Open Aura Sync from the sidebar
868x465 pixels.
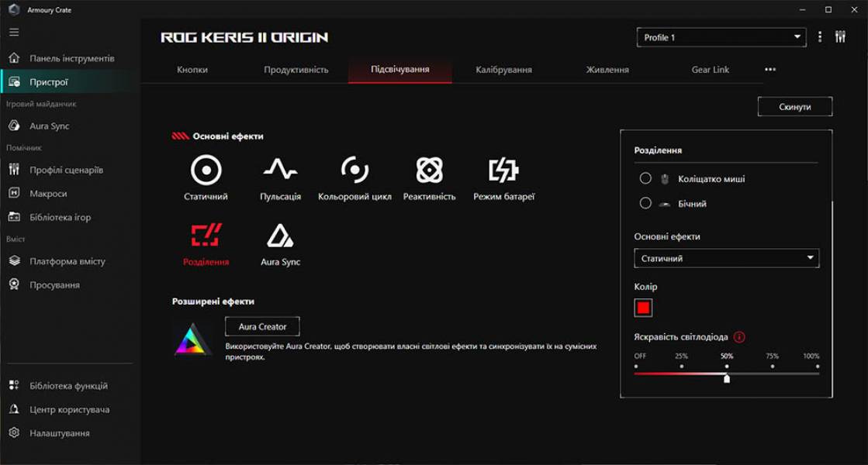click(x=48, y=126)
